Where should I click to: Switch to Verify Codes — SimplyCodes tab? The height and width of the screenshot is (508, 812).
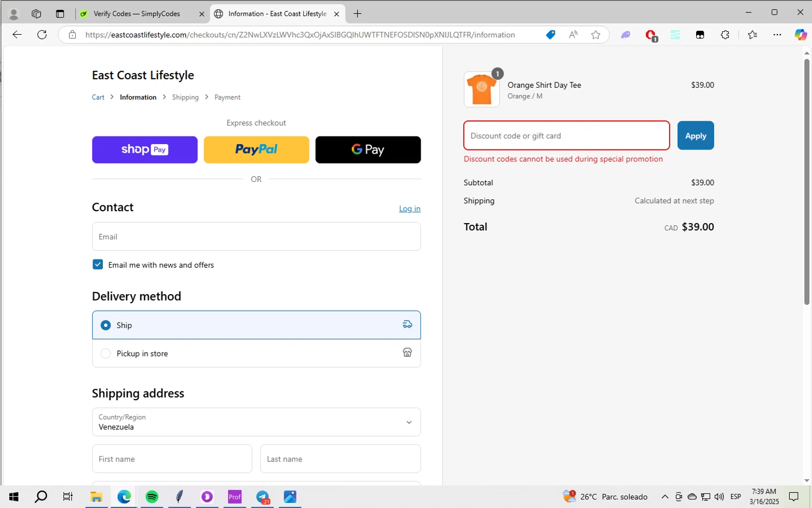(142, 14)
